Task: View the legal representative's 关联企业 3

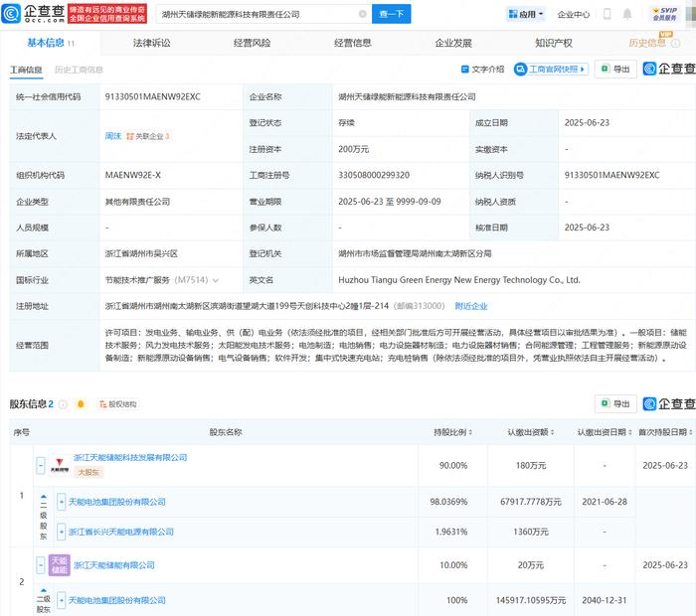Action: (x=148, y=136)
